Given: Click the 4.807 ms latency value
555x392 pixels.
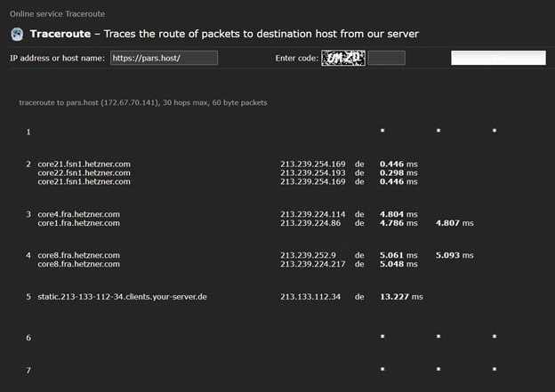Looking at the screenshot, I should 454,223.
